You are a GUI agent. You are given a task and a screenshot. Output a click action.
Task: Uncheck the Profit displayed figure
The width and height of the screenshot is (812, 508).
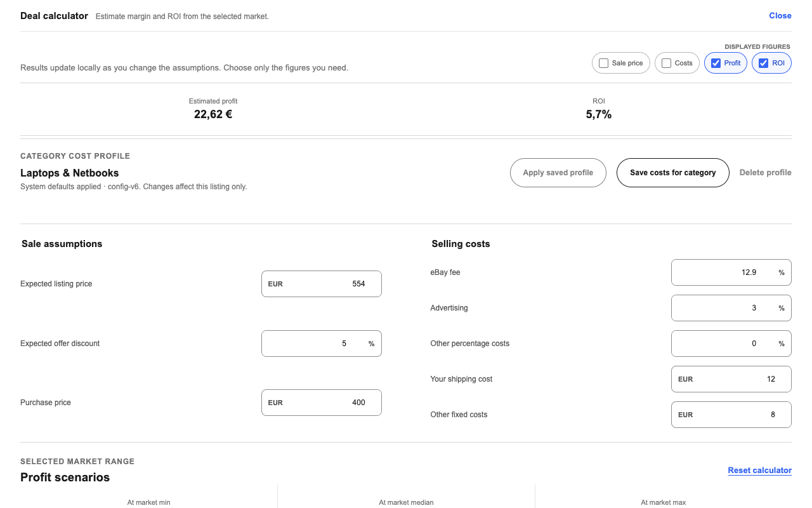716,63
